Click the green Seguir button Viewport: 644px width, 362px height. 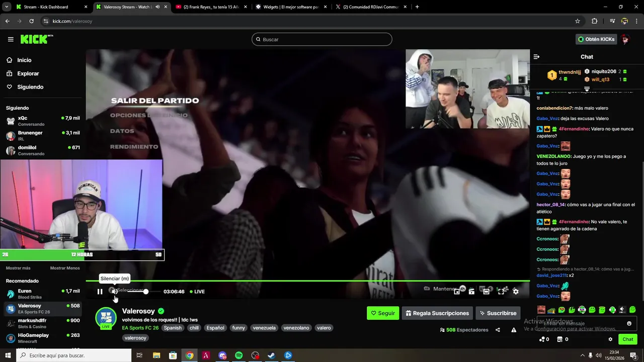click(x=383, y=313)
